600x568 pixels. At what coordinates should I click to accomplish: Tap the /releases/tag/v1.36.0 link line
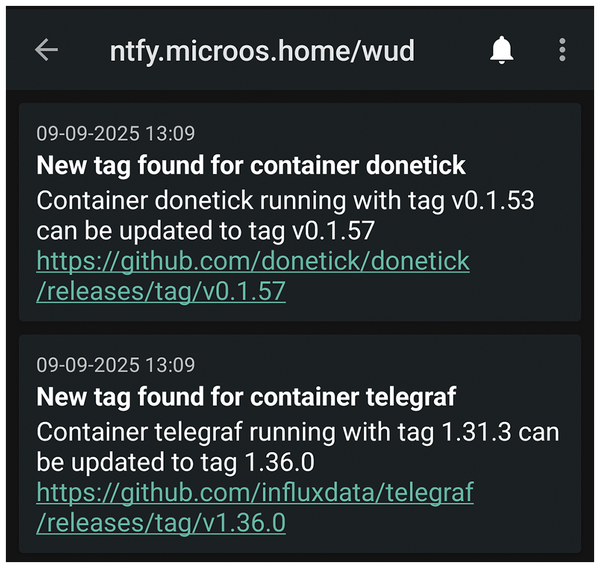[161, 522]
